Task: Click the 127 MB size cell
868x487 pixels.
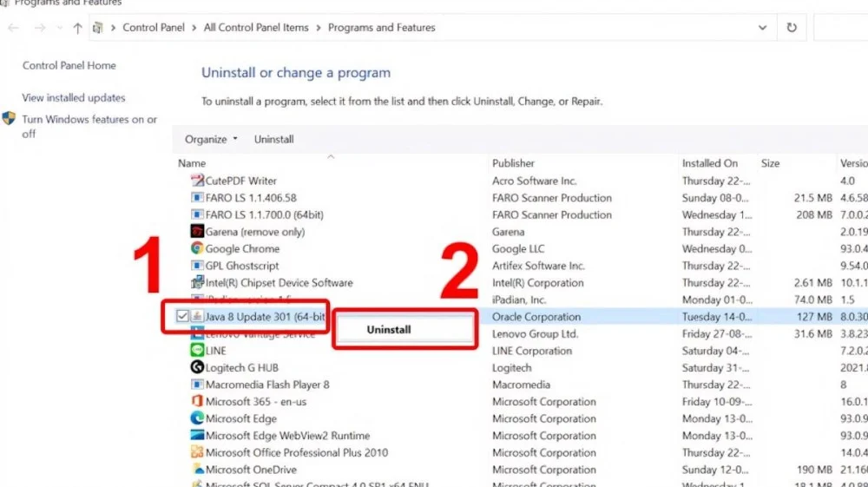Action: [814, 317]
